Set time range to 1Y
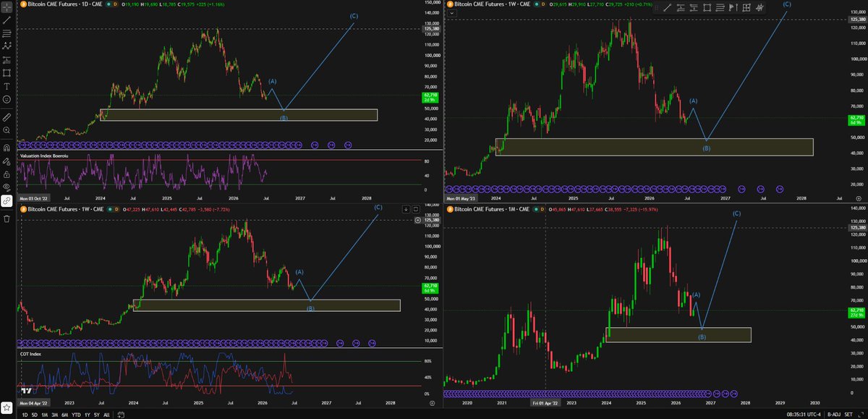This screenshot has width=868, height=419. pyautogui.click(x=87, y=415)
